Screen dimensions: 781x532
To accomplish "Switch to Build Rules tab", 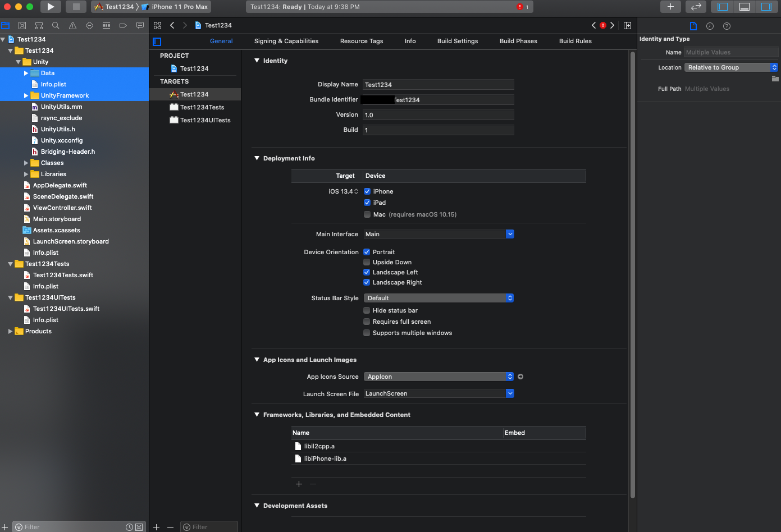I will click(576, 41).
